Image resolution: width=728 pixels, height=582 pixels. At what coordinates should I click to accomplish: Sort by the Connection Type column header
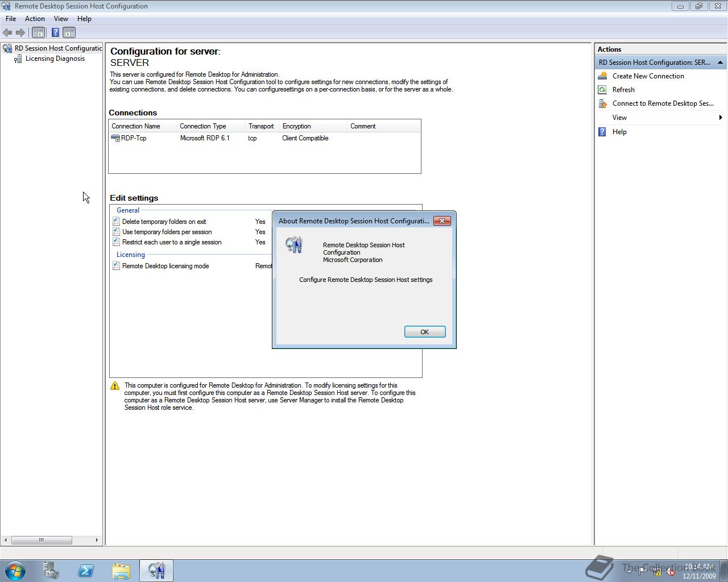[x=211, y=126]
